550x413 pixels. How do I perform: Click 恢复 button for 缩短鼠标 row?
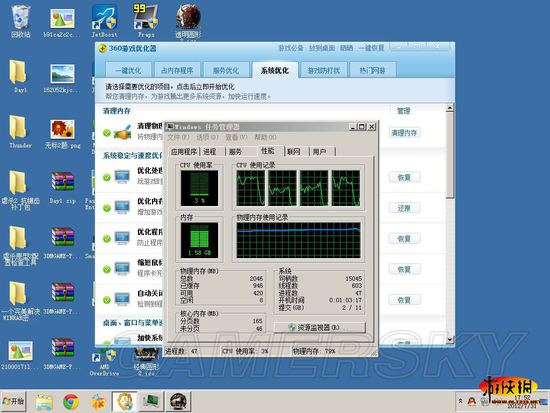coord(404,269)
